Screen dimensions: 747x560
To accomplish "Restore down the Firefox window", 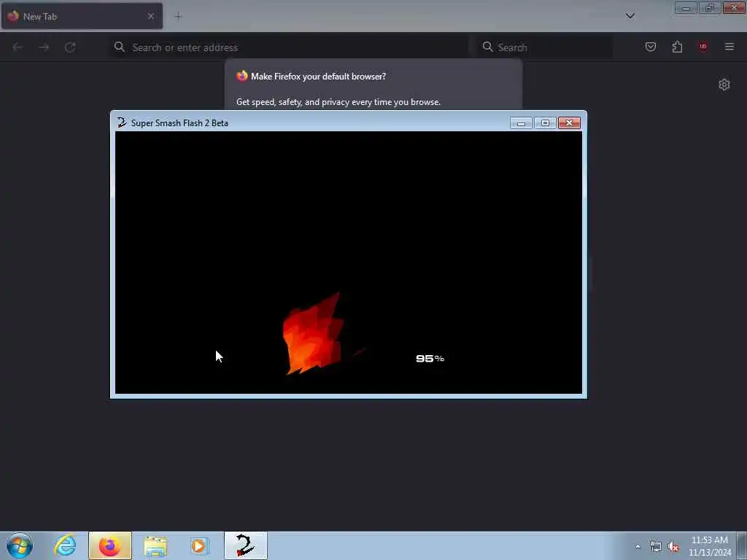I will (709, 7).
